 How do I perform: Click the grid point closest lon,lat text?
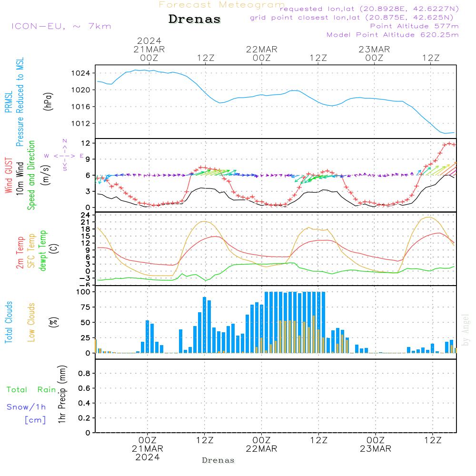[355, 17]
